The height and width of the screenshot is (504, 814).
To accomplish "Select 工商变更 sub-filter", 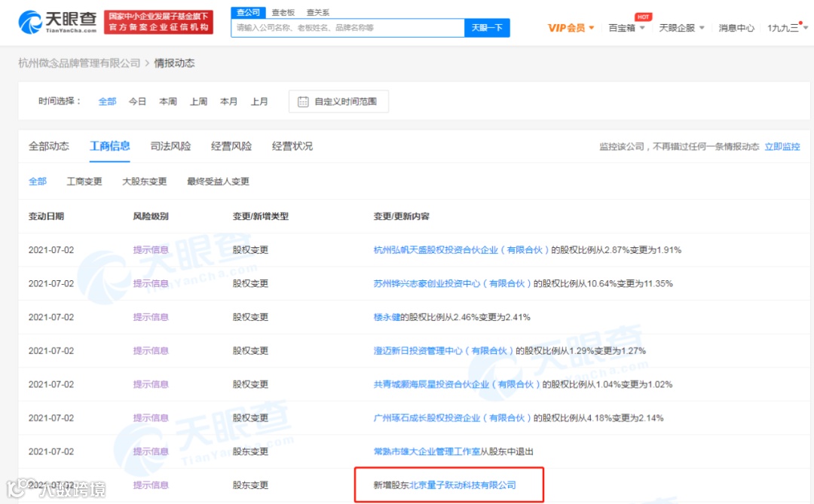I will [x=84, y=182].
